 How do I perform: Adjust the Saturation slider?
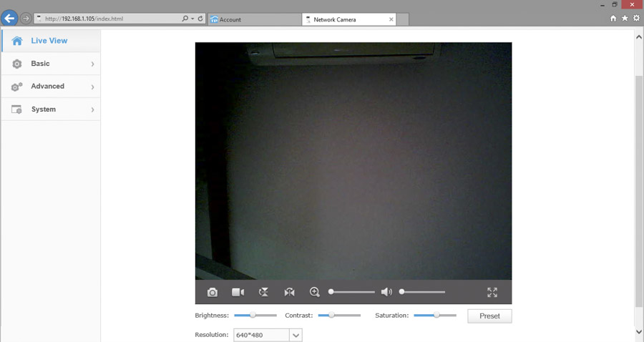[435, 316]
